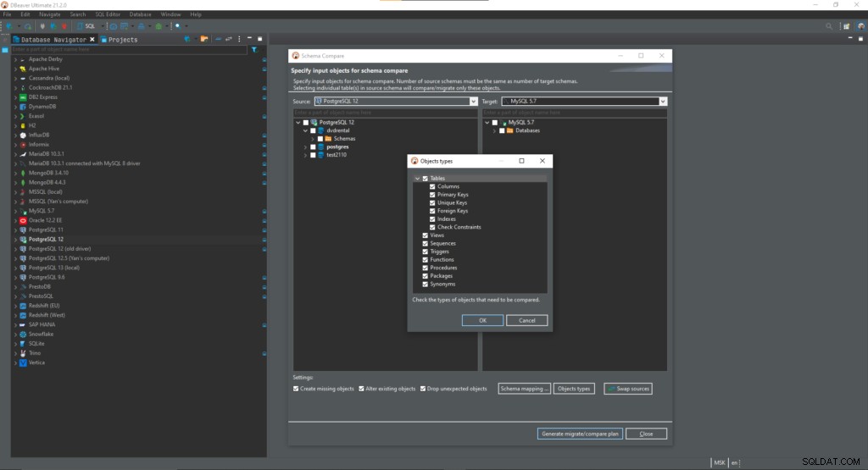This screenshot has width=868, height=470.
Task: Click the Navigator object name filter field
Action: tap(129, 50)
